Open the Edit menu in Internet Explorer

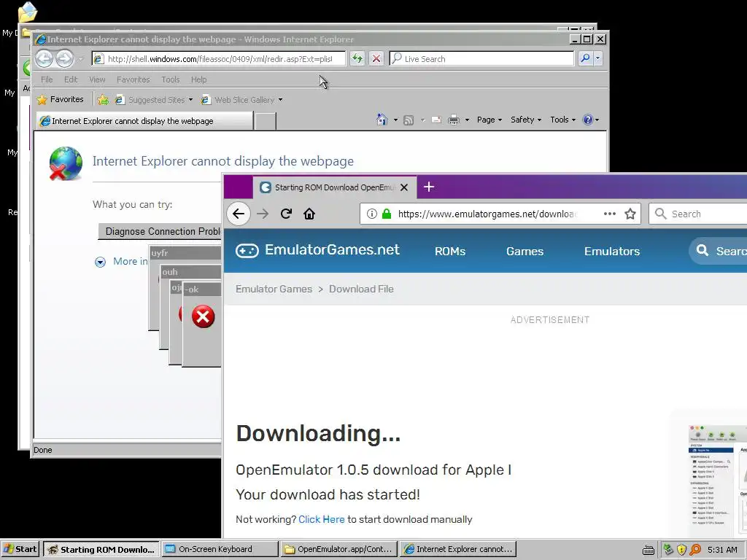71,79
